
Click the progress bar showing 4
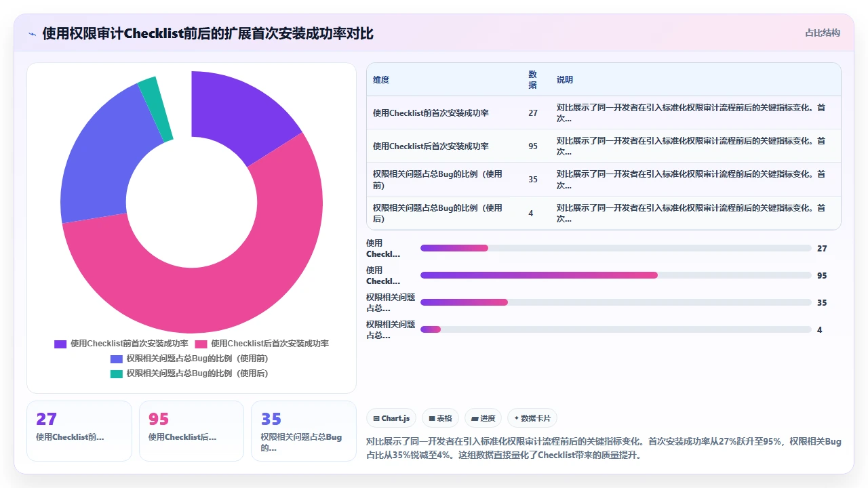(616, 329)
